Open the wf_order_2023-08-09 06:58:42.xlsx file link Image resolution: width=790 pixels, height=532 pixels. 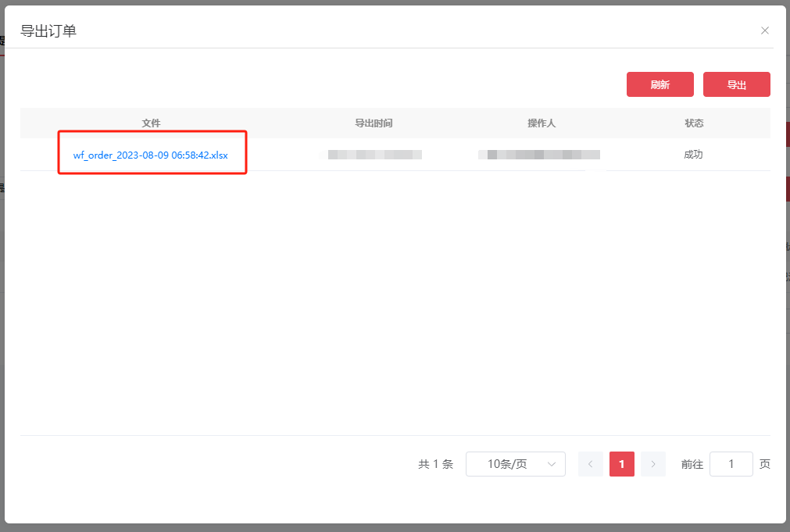pos(150,155)
